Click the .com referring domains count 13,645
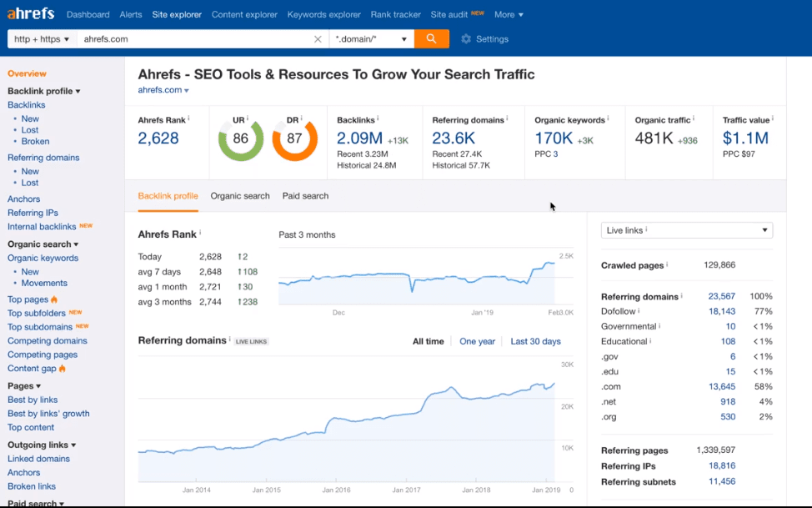The image size is (812, 508). 722,386
